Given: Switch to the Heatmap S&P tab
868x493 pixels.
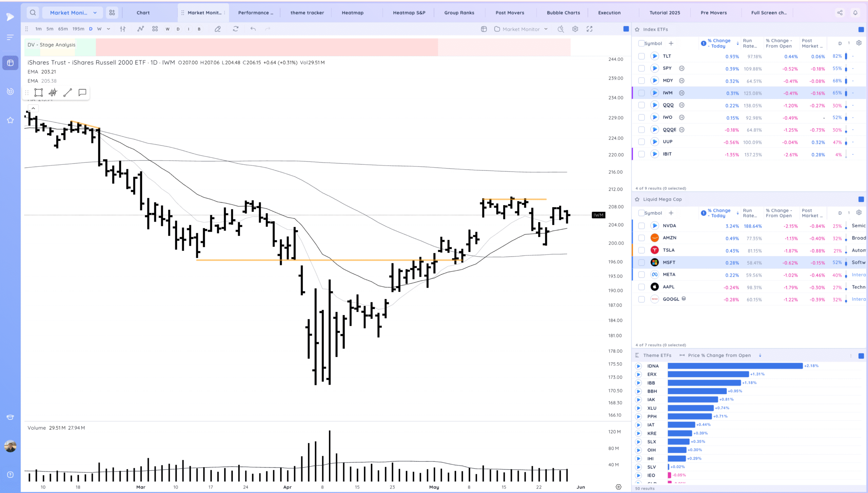Looking at the screenshot, I should (x=409, y=13).
